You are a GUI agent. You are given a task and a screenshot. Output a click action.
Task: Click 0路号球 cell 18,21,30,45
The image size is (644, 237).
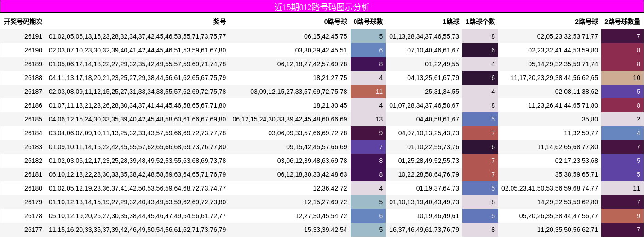pos(330,105)
